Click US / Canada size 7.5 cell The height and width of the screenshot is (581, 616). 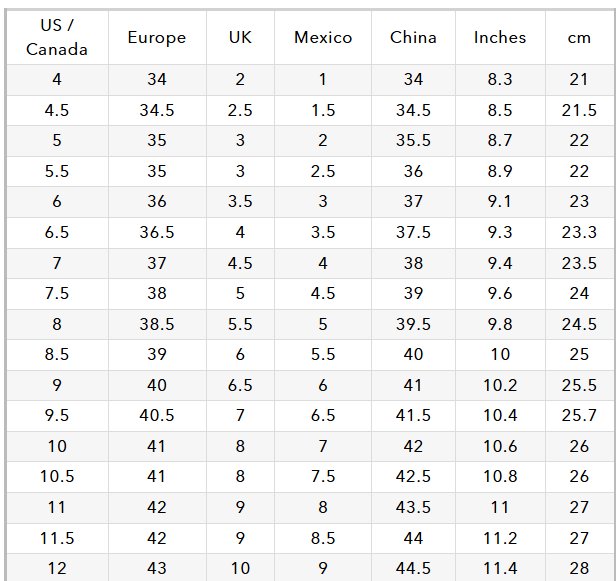click(x=57, y=294)
